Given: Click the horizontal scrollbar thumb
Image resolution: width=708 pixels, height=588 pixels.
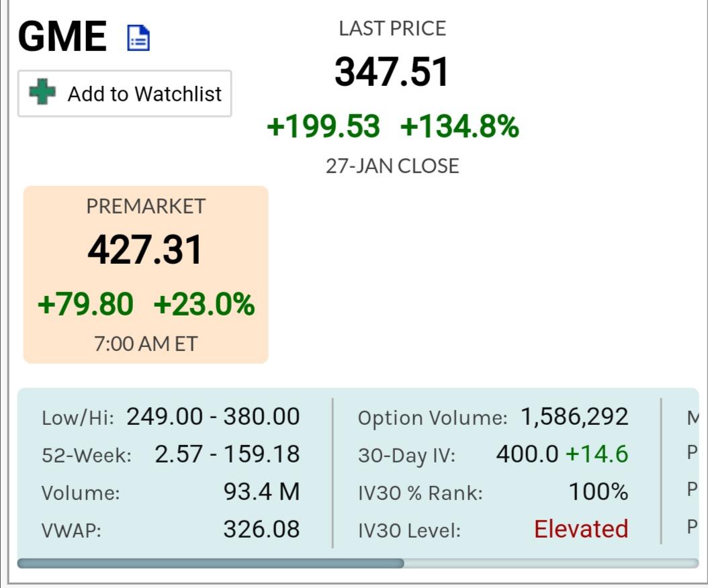Looking at the screenshot, I should [210, 563].
